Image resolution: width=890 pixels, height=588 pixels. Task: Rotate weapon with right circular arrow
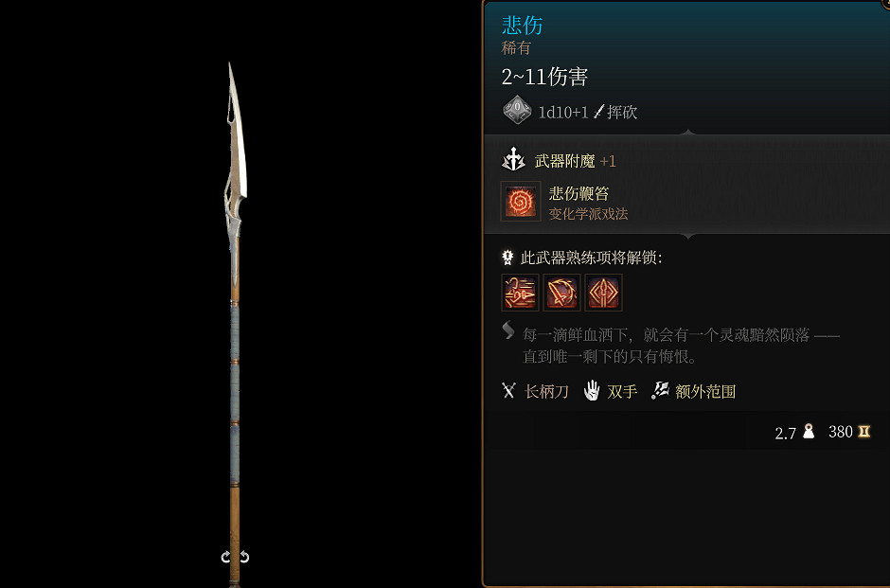(244, 557)
